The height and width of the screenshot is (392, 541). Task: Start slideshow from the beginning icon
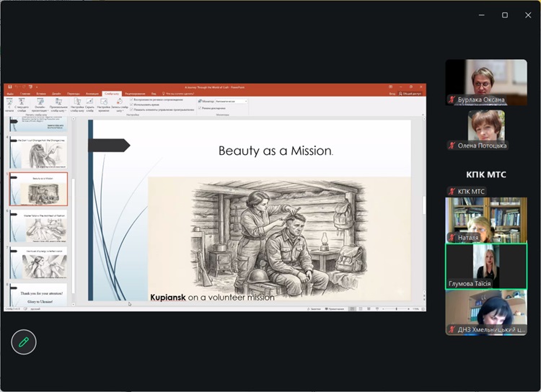[x=10, y=102]
